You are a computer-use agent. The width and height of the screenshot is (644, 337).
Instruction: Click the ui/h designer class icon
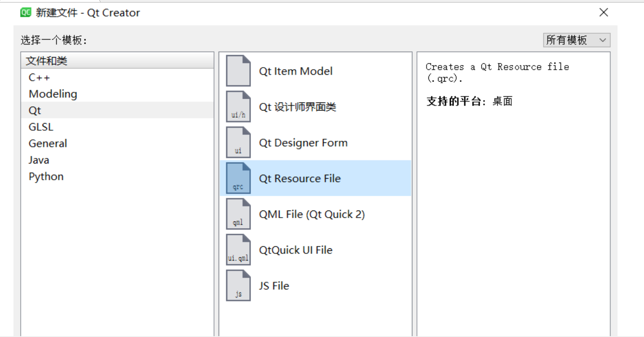[x=238, y=107]
